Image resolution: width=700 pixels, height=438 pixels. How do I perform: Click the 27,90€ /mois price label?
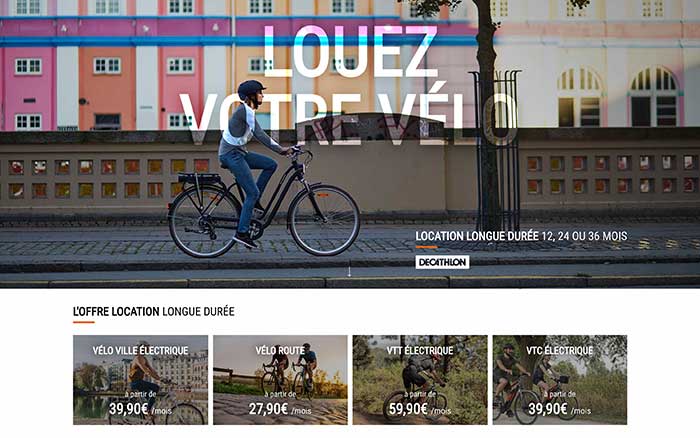(280, 409)
